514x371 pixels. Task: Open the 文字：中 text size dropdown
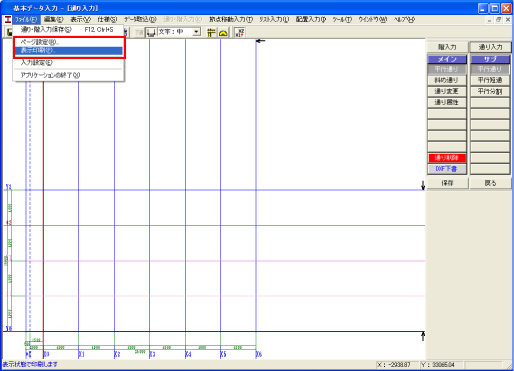(x=197, y=32)
